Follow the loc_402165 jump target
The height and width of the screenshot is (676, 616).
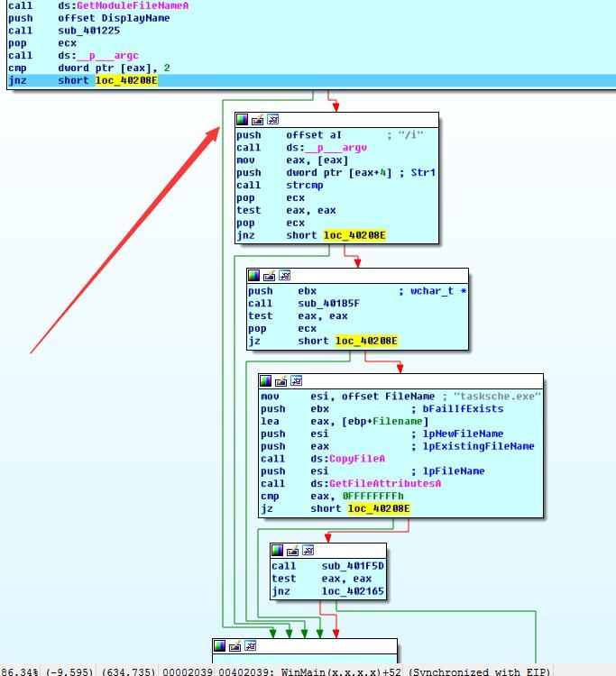tap(353, 591)
